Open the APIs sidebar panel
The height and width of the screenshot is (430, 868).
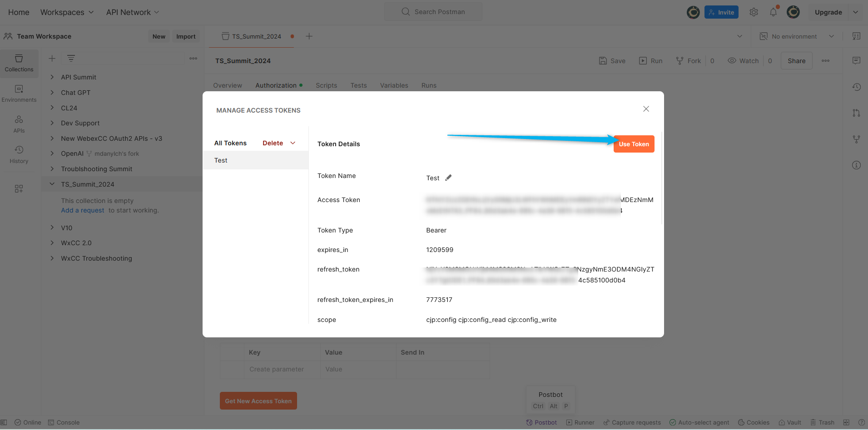(x=19, y=124)
